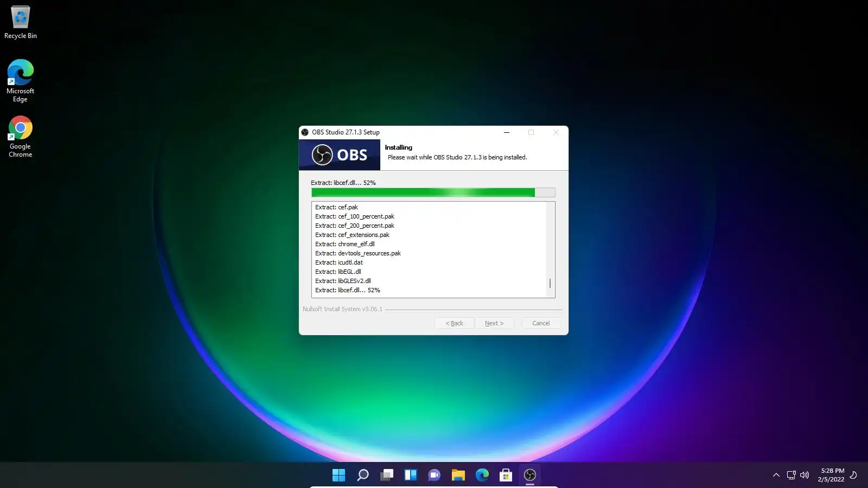
Task: Click the 'OBS Studio 27.1.3 Setup' window title
Action: pyautogui.click(x=346, y=132)
